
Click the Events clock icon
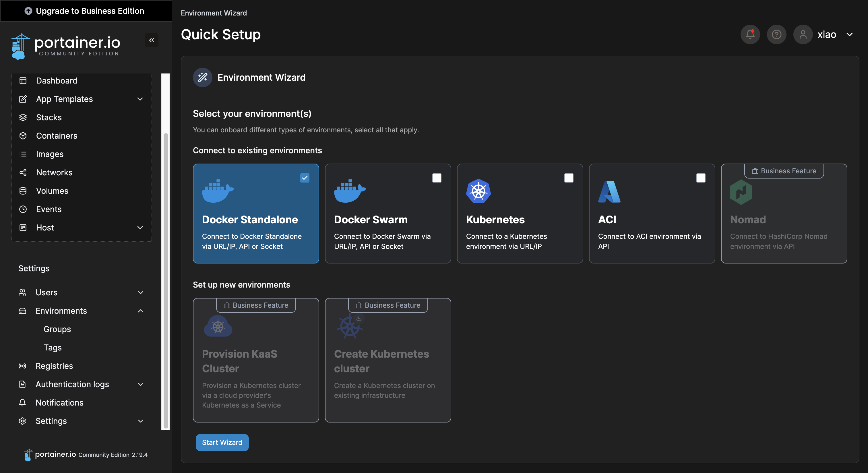pos(23,209)
